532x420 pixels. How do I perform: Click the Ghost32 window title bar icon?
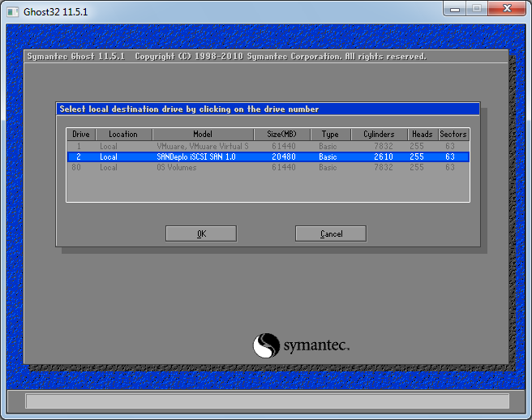coord(12,12)
